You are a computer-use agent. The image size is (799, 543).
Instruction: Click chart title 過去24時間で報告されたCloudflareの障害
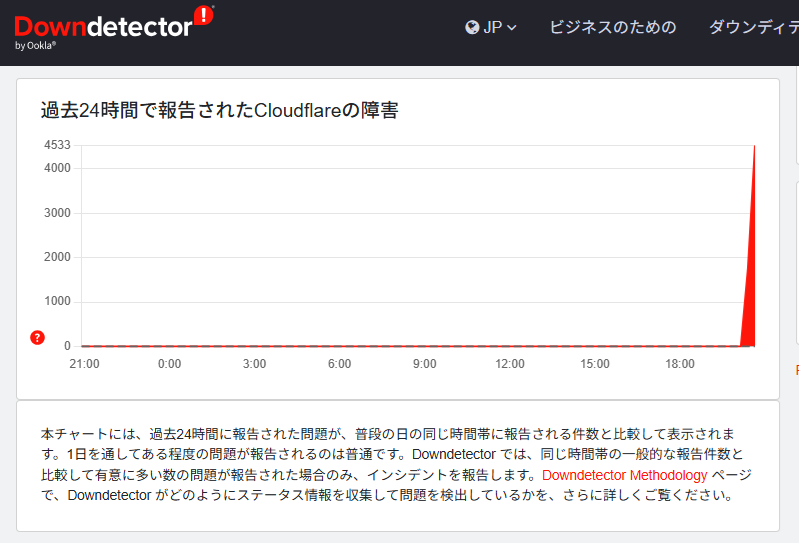point(220,110)
